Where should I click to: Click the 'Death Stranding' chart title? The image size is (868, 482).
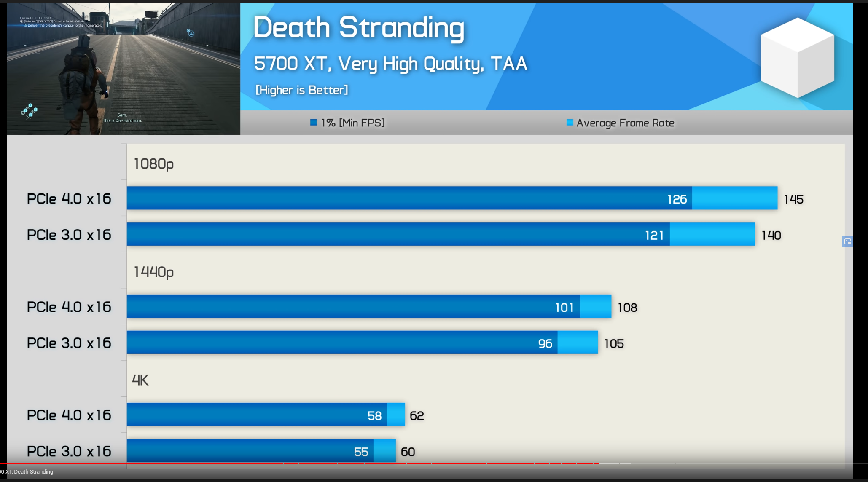tap(359, 28)
